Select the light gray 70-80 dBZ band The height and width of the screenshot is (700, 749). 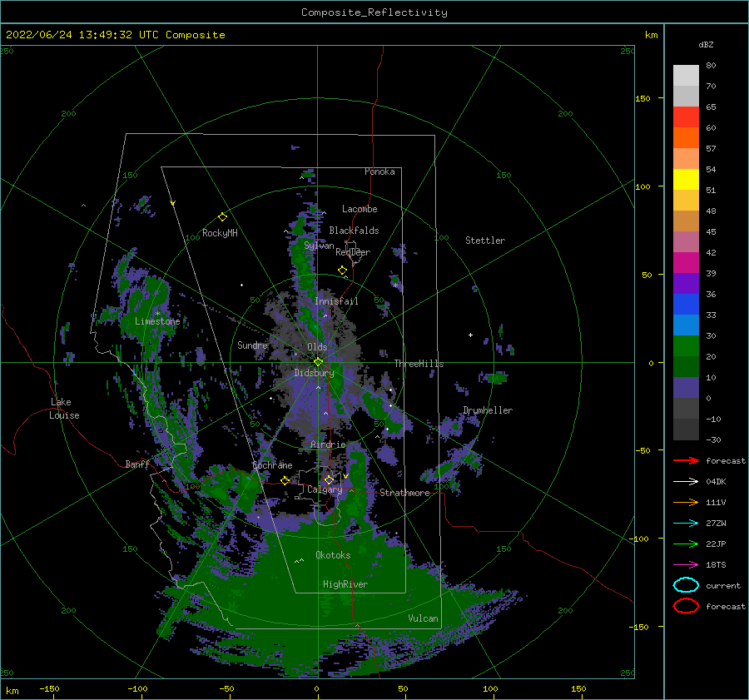point(686,76)
